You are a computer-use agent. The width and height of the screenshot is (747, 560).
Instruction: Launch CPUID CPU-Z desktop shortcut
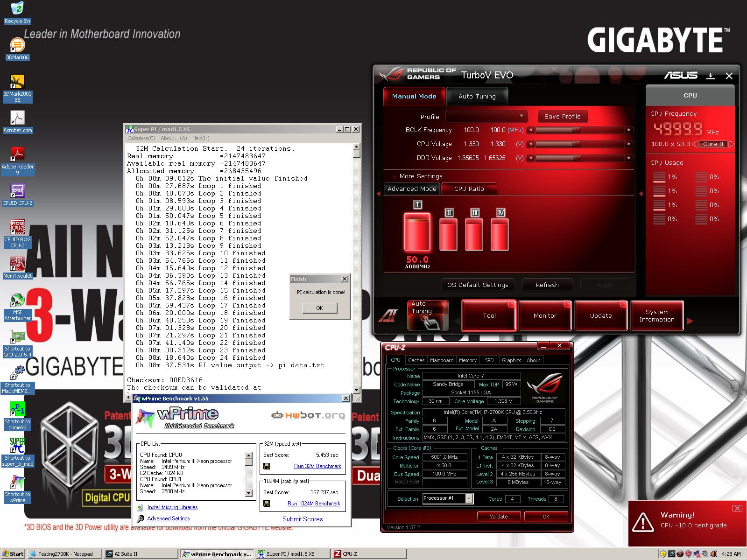(x=17, y=195)
